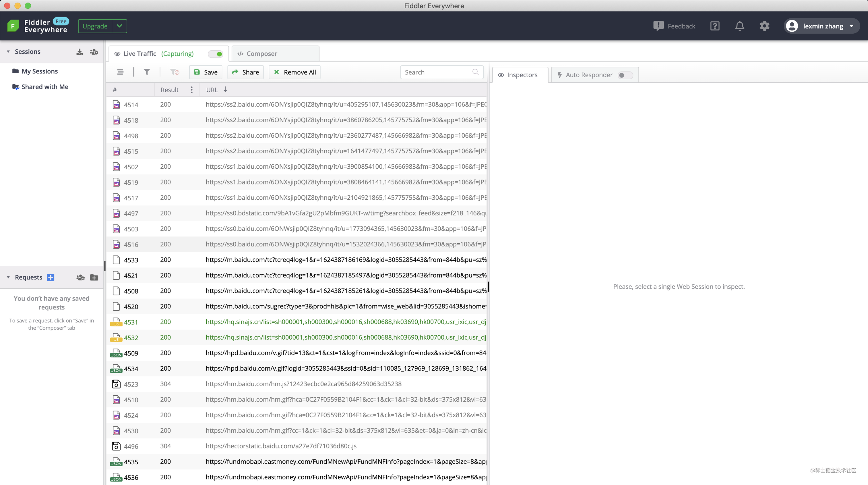Click the sugrec URL of session 4520

click(346, 306)
